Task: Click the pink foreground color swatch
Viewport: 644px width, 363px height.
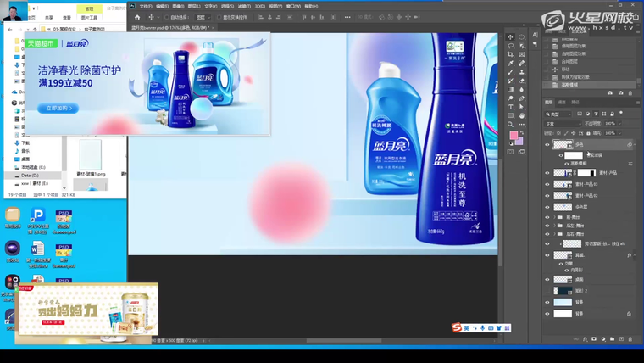Action: (x=514, y=136)
